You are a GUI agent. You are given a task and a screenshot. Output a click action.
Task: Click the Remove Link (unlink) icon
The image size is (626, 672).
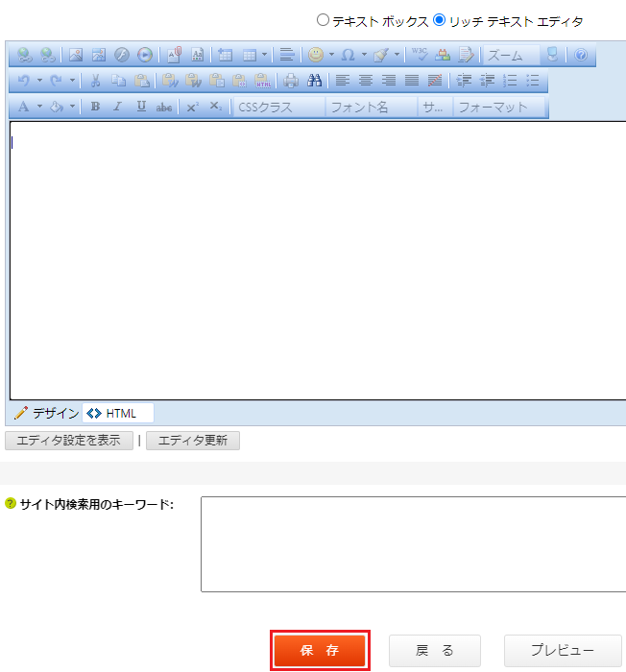[48, 55]
